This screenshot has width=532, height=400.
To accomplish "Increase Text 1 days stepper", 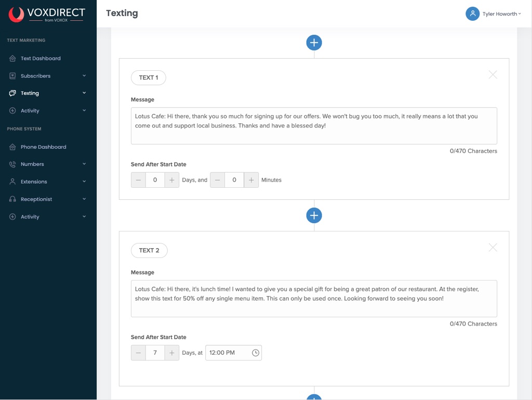I will pos(172,180).
